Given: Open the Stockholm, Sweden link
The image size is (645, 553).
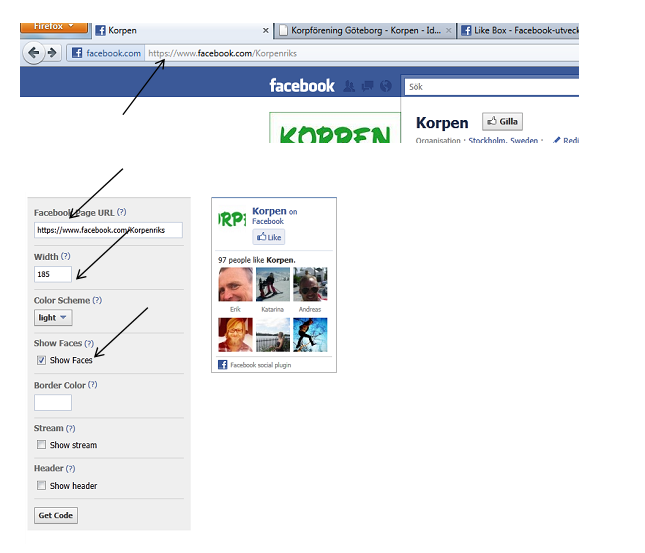Looking at the screenshot, I should (x=503, y=140).
